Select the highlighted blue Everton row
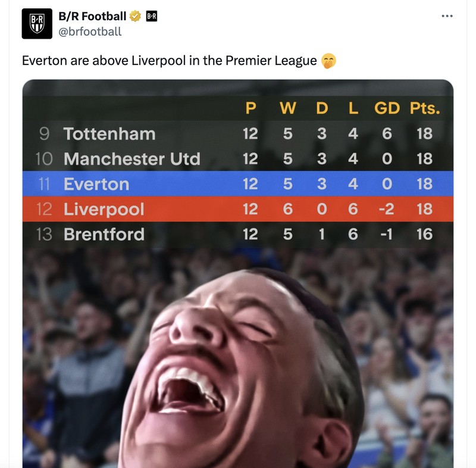The height and width of the screenshot is (468, 476). pyautogui.click(x=238, y=184)
